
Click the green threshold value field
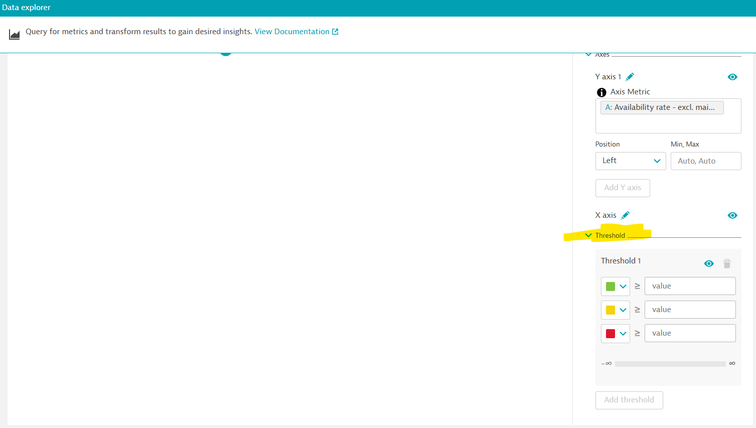690,286
